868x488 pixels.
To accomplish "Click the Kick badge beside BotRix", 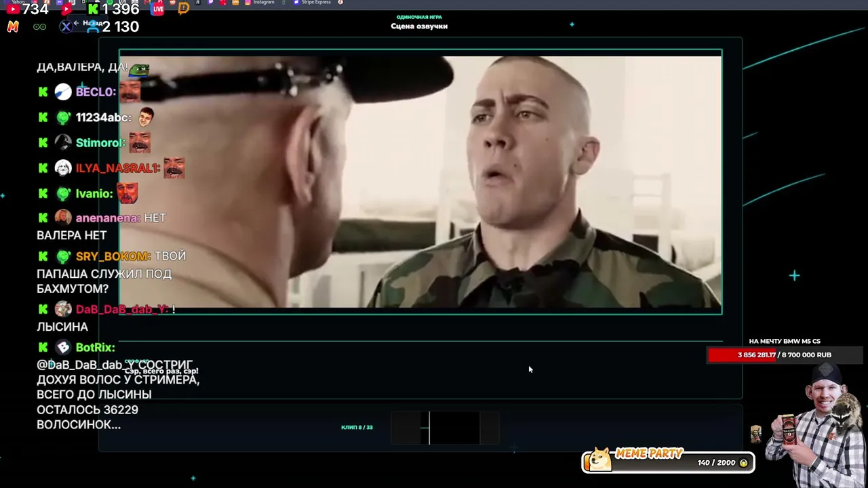I will pyautogui.click(x=43, y=348).
